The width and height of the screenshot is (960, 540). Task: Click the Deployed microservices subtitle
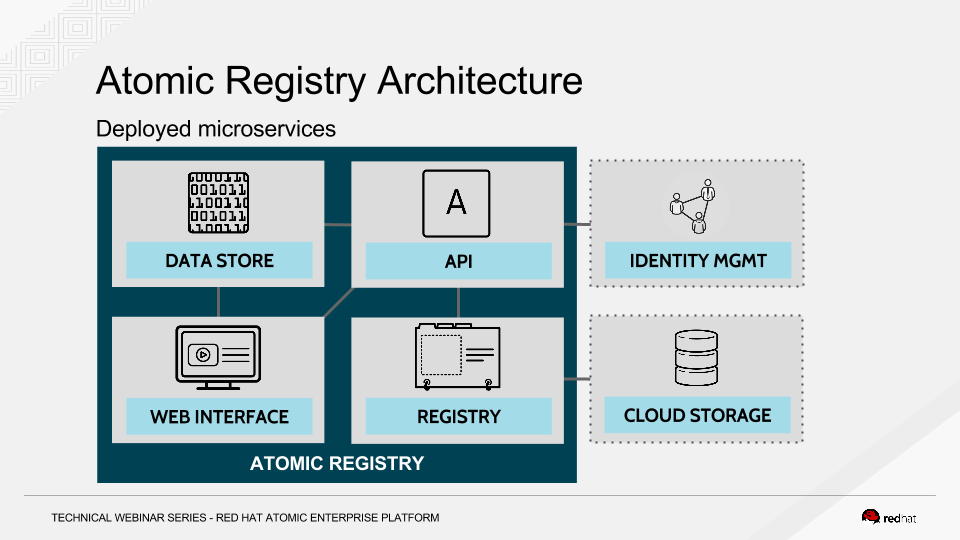click(216, 129)
